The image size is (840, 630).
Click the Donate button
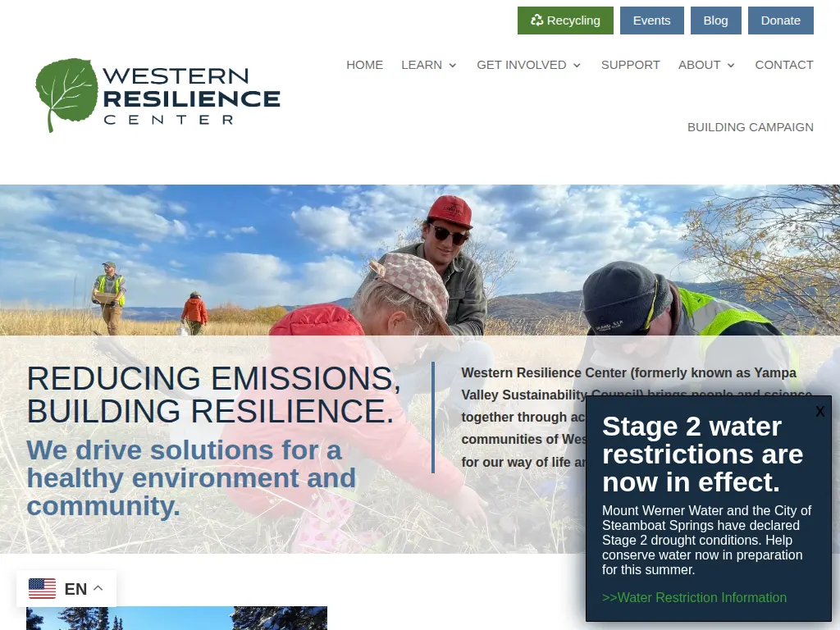(x=781, y=21)
